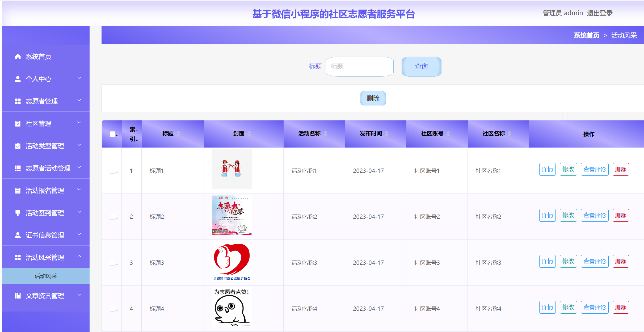Click the home icon beside 系统首页
644x332 pixels.
[x=18, y=57]
